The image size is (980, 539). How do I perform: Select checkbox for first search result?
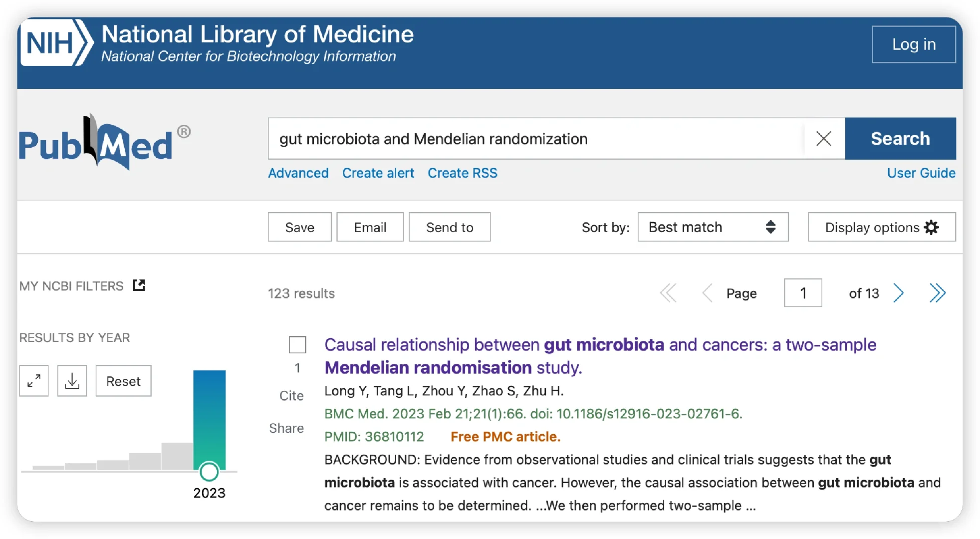(297, 345)
